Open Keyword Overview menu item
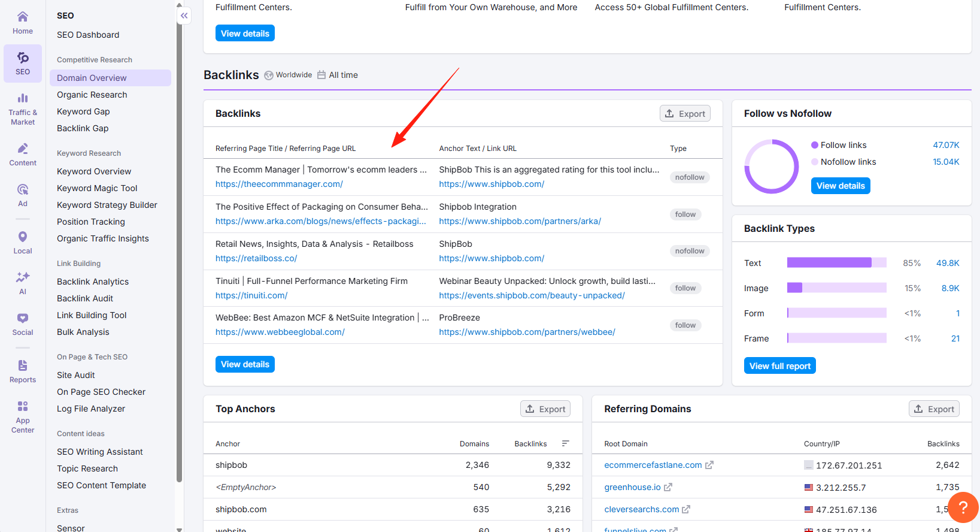Viewport: 980px width, 532px height. tap(94, 171)
